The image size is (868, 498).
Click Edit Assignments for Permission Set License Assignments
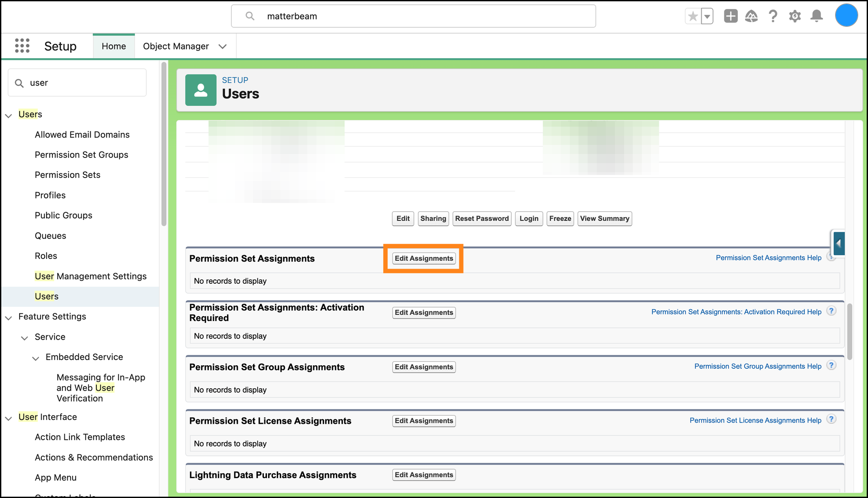[x=424, y=421]
